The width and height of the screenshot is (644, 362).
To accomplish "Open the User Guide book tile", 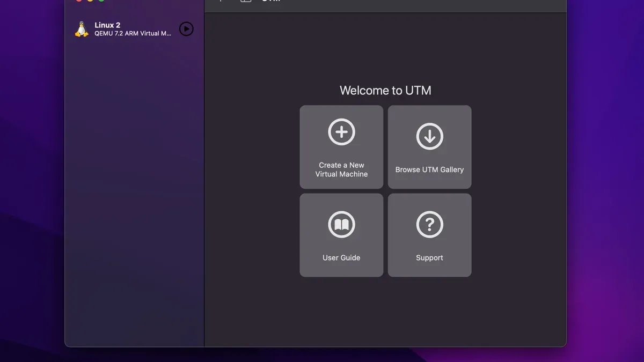I will coord(341,235).
